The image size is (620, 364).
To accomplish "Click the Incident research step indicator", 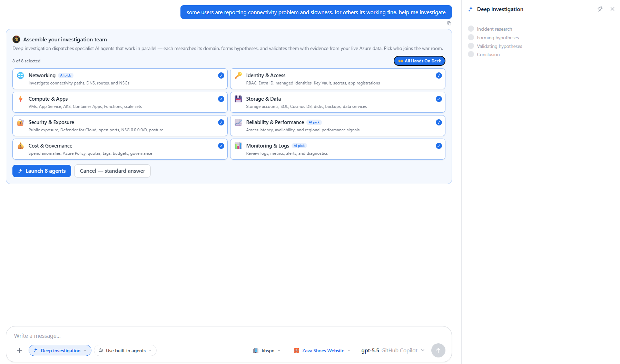I will [x=471, y=29].
